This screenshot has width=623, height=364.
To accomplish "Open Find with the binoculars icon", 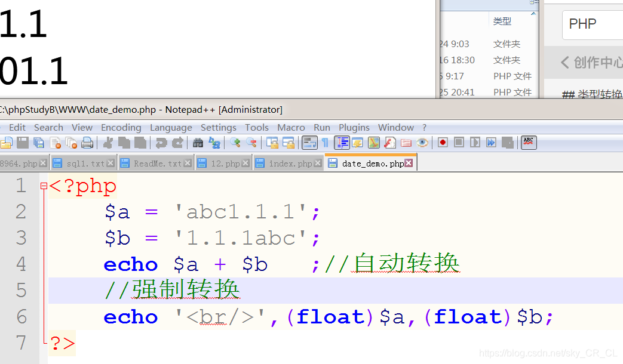I will (198, 143).
